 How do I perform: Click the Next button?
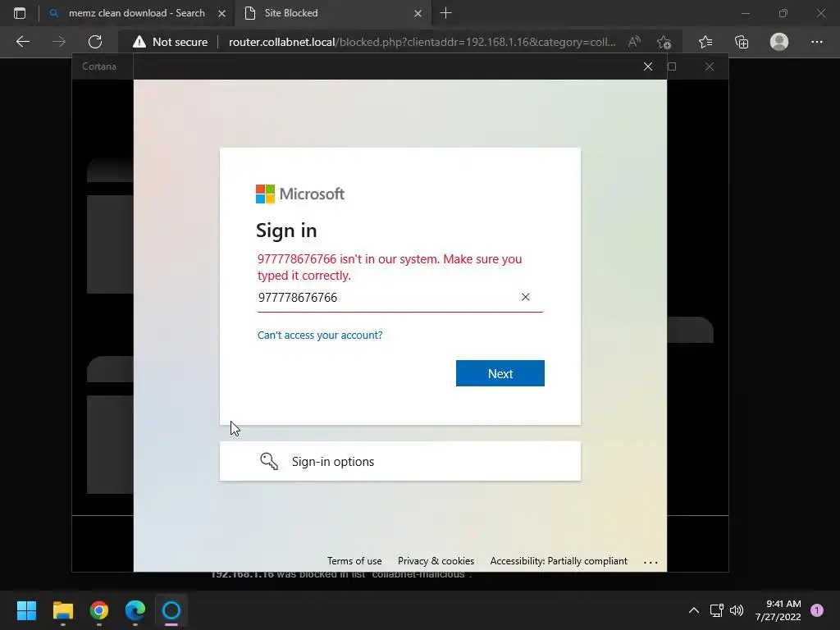[x=500, y=373]
